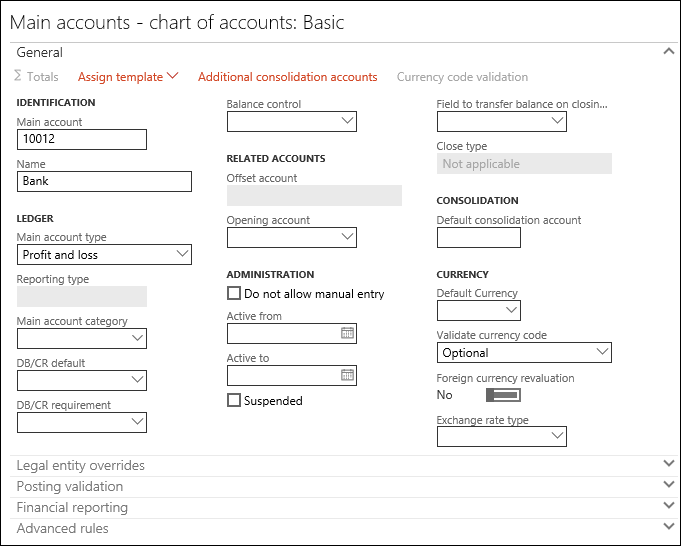Click the Totals sigma icon
This screenshot has width=681, height=546.
coord(18,76)
